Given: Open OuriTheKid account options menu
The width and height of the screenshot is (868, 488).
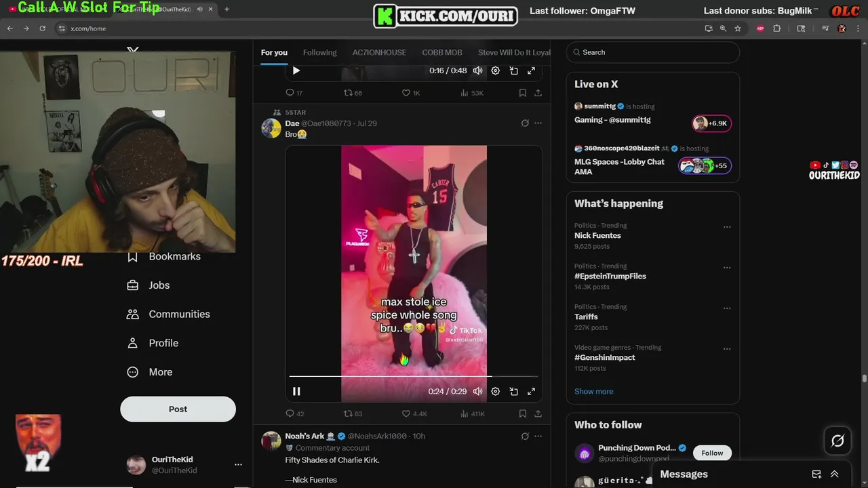Looking at the screenshot, I should click(238, 465).
